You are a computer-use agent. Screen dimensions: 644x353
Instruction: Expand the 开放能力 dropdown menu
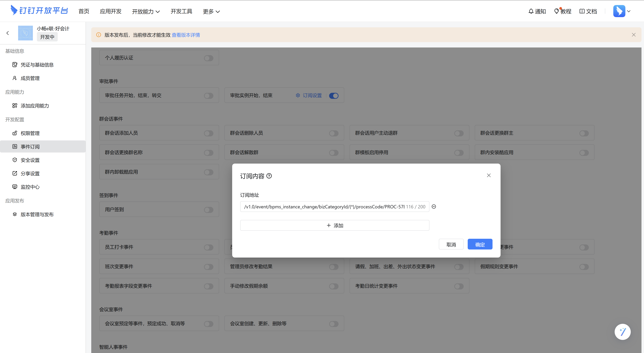coord(146,12)
